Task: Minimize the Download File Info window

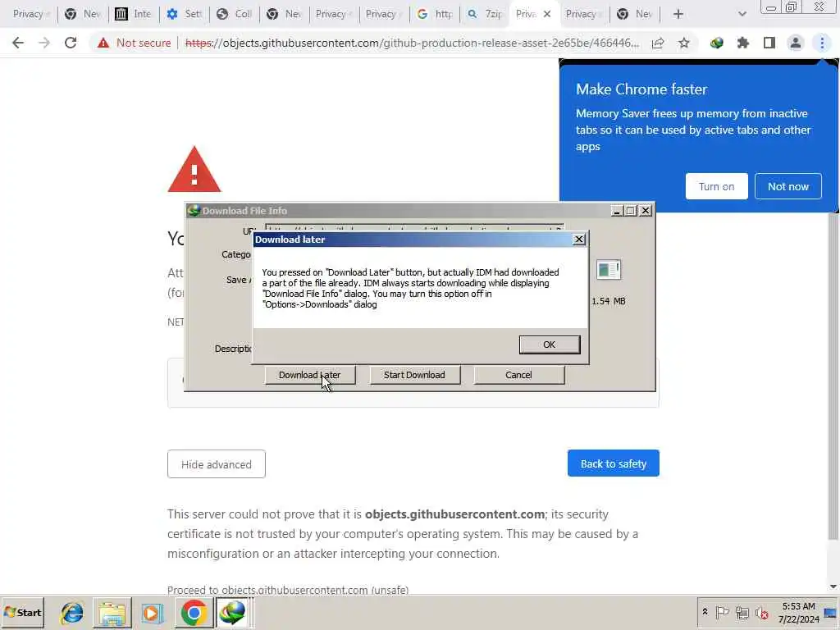Action: click(x=617, y=211)
